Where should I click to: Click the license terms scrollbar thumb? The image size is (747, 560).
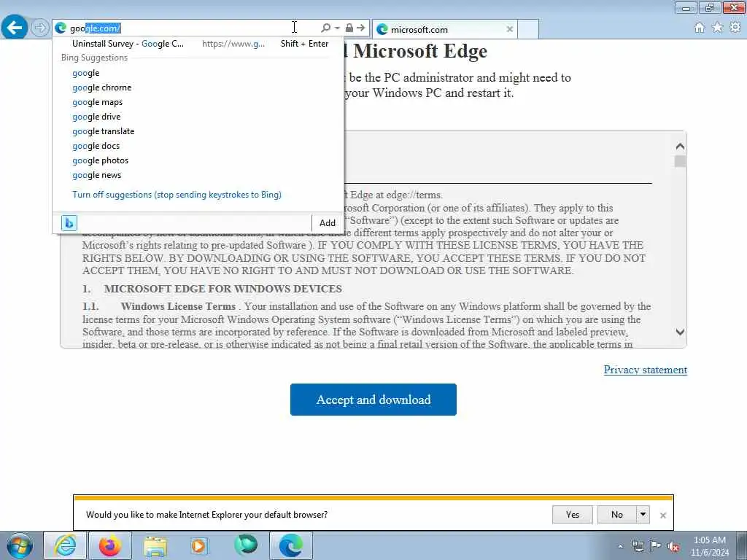click(x=681, y=161)
